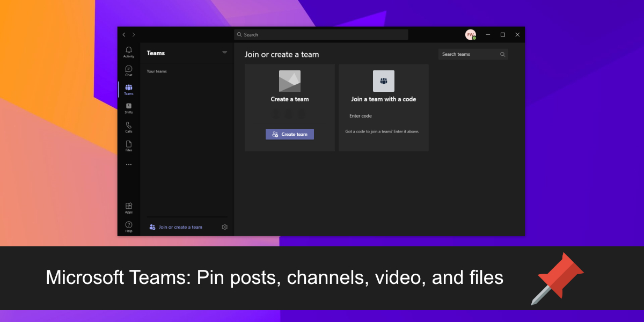Click the Search teams magnifier icon
Image resolution: width=644 pixels, height=322 pixels.
coord(502,54)
